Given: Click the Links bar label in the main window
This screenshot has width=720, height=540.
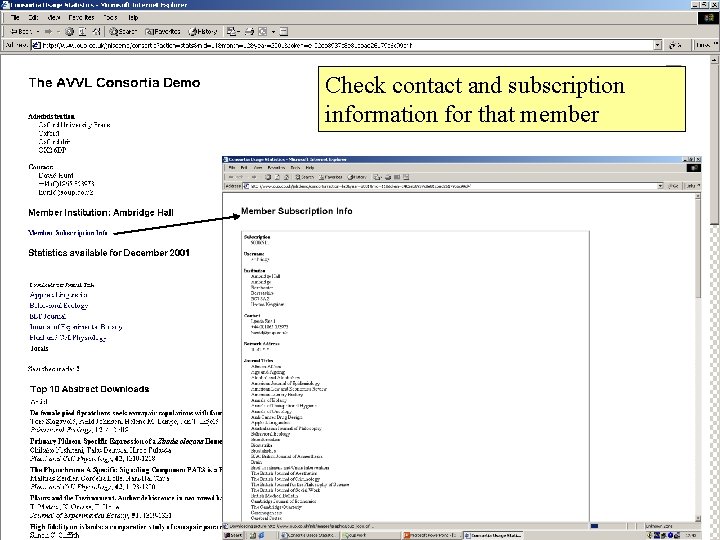Looking at the screenshot, I should [703, 45].
